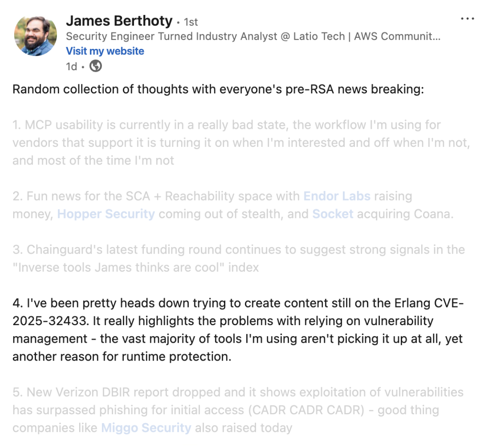489x448 pixels.
Task: Open the Endor Labs company mention
Action: 337,196
